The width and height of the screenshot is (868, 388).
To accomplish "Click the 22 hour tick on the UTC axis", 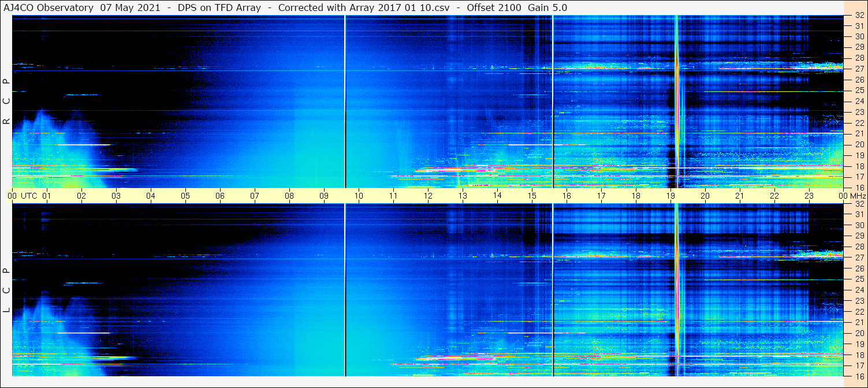I will 774,196.
